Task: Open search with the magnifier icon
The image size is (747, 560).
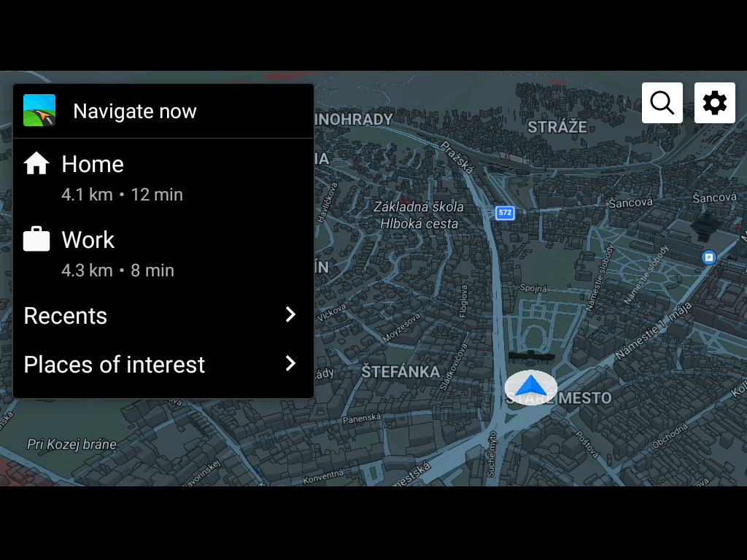Action: 662,103
